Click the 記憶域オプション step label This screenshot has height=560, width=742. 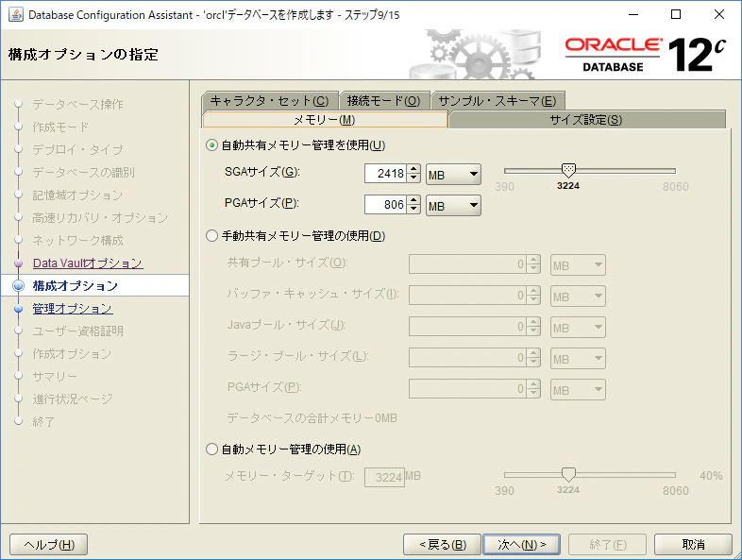point(77,195)
